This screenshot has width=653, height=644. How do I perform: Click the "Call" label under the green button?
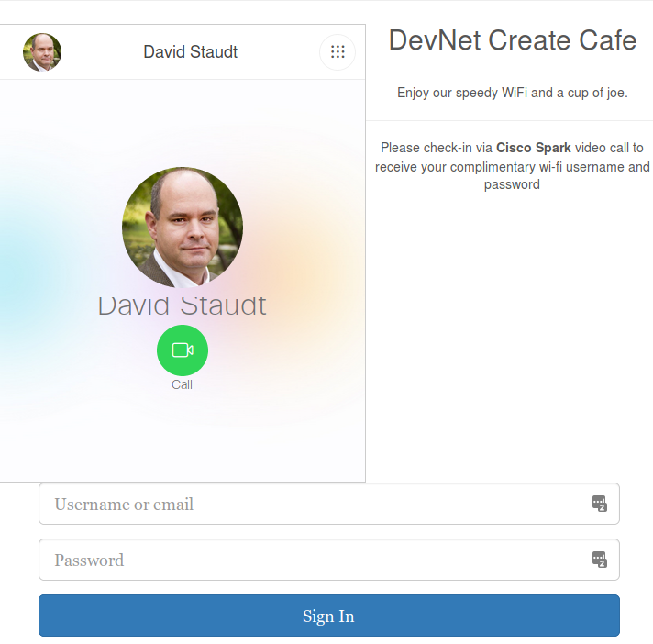182,384
